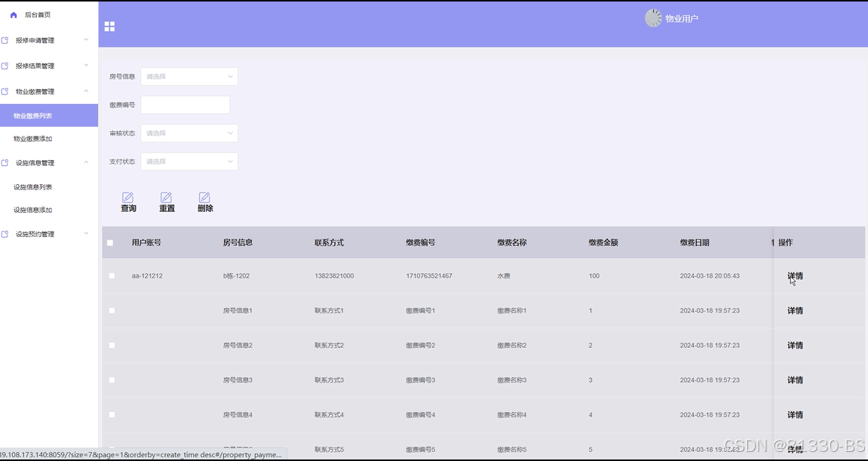Open the 房号信息 dropdown
Image resolution: width=868 pixels, height=461 pixels.
tap(189, 76)
